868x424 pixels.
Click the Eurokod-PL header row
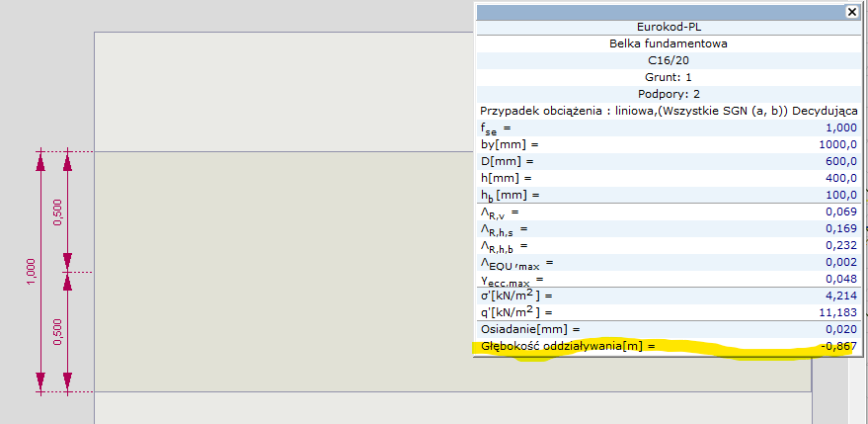click(x=667, y=28)
